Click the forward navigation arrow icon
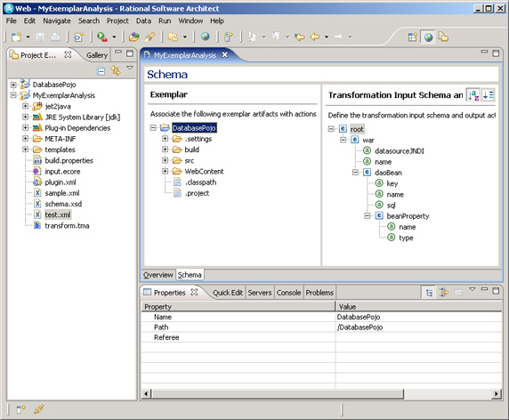Image resolution: width=509 pixels, height=420 pixels. [x=338, y=36]
